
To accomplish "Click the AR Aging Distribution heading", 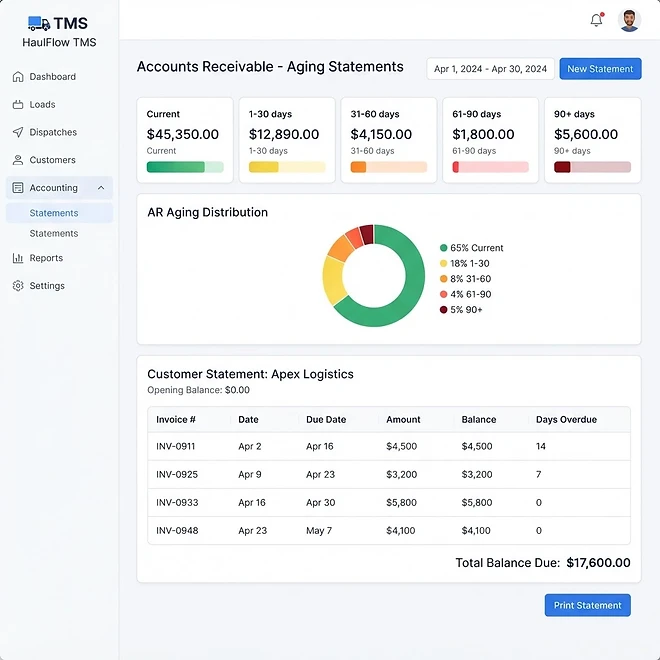I will click(208, 213).
